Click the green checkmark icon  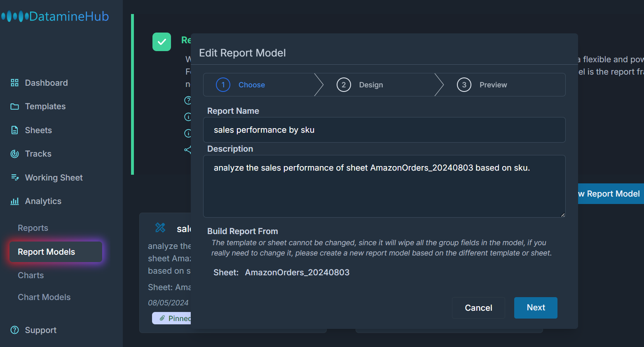coord(162,42)
